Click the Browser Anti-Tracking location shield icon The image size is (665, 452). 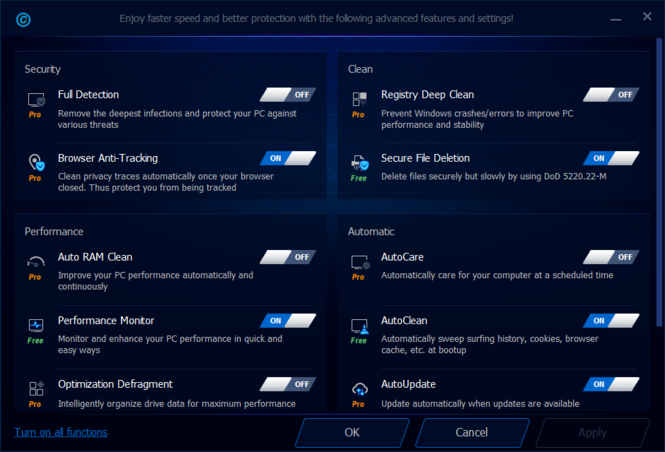(x=36, y=162)
